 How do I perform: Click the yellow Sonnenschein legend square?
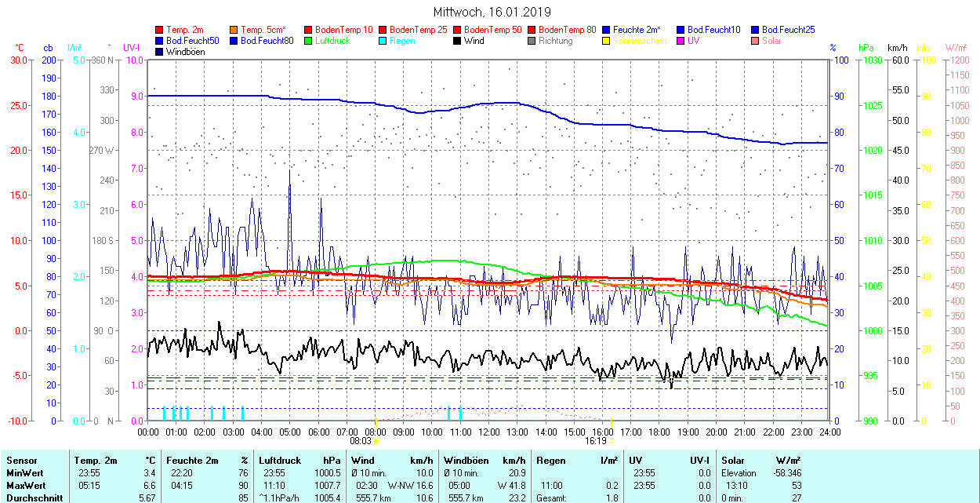click(606, 41)
